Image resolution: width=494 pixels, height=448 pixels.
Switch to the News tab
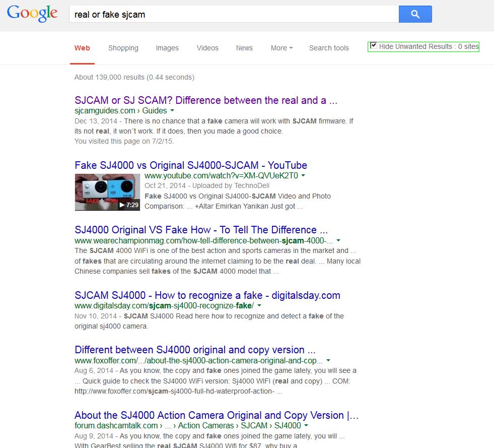(x=244, y=48)
